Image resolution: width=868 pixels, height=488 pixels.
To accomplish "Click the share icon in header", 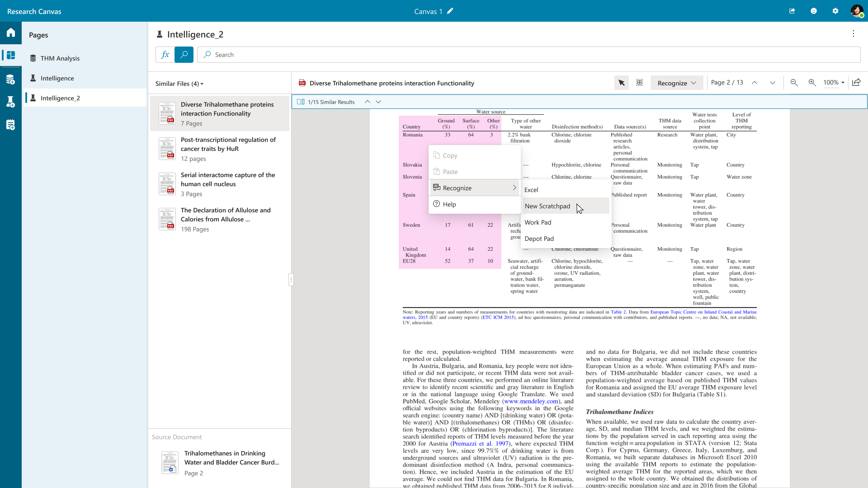I will [x=792, y=11].
